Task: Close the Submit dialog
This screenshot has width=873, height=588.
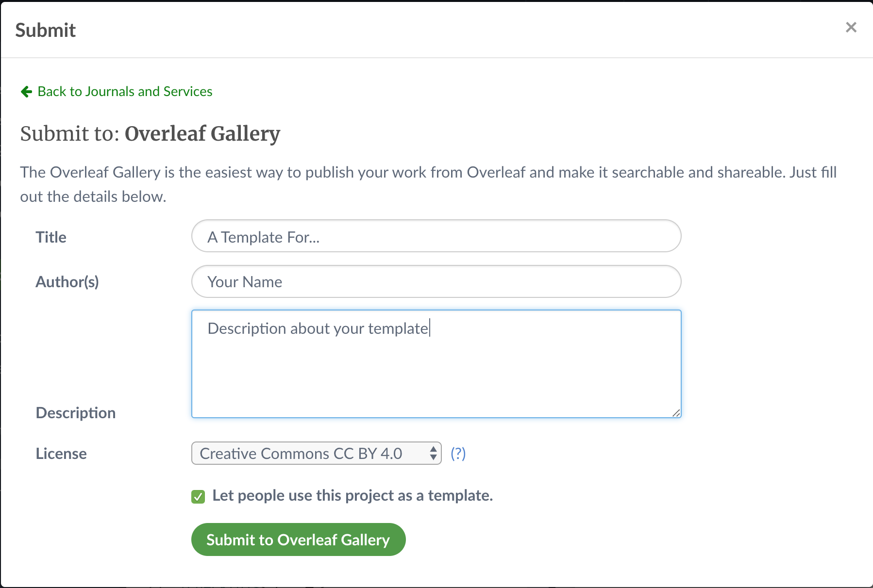Action: [851, 27]
